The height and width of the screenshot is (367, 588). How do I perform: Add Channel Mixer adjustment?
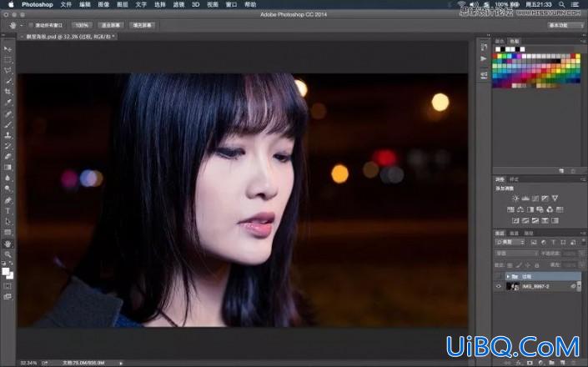[x=550, y=209]
